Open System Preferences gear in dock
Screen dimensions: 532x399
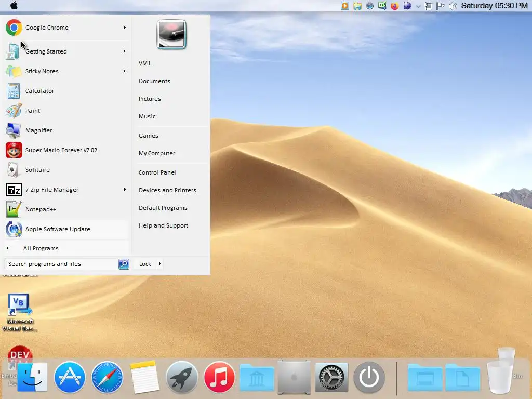[x=331, y=377]
